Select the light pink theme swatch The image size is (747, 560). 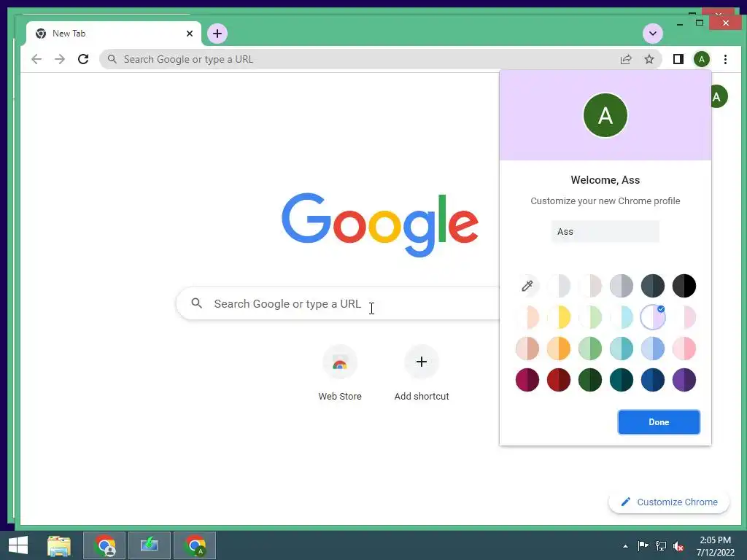coord(684,317)
